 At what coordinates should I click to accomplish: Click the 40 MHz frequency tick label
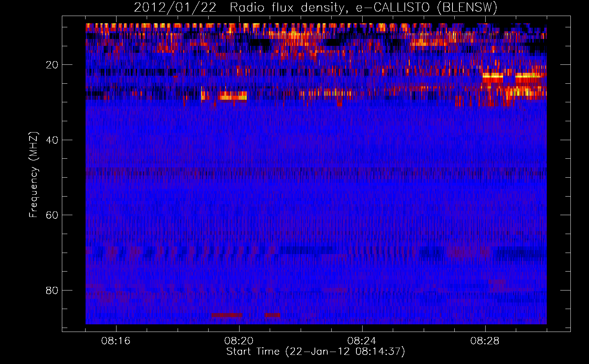(x=52, y=140)
